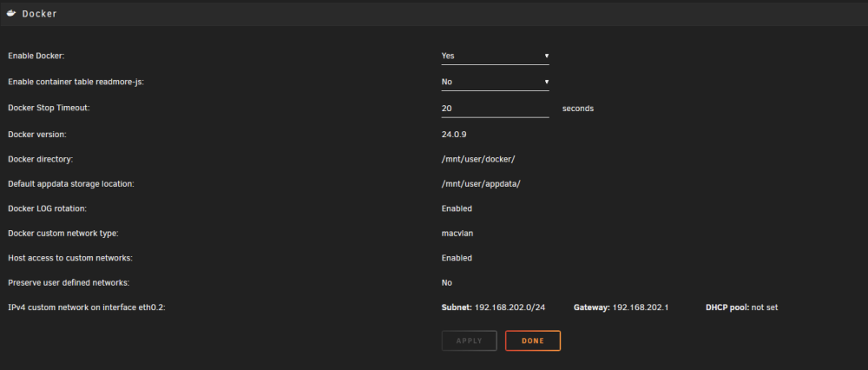Click the /mnt/user/appdata/ storage path

coord(481,184)
